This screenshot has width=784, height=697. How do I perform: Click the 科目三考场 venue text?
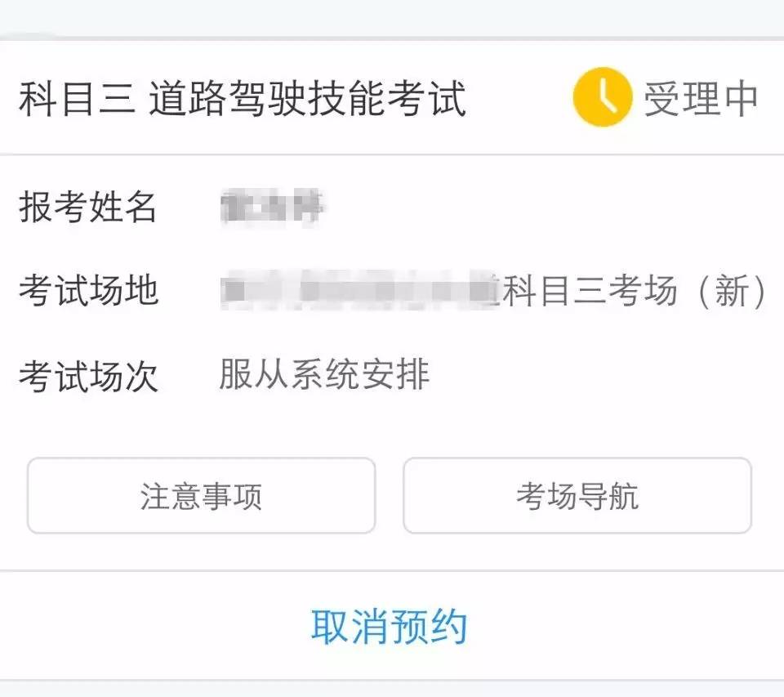pos(590,292)
